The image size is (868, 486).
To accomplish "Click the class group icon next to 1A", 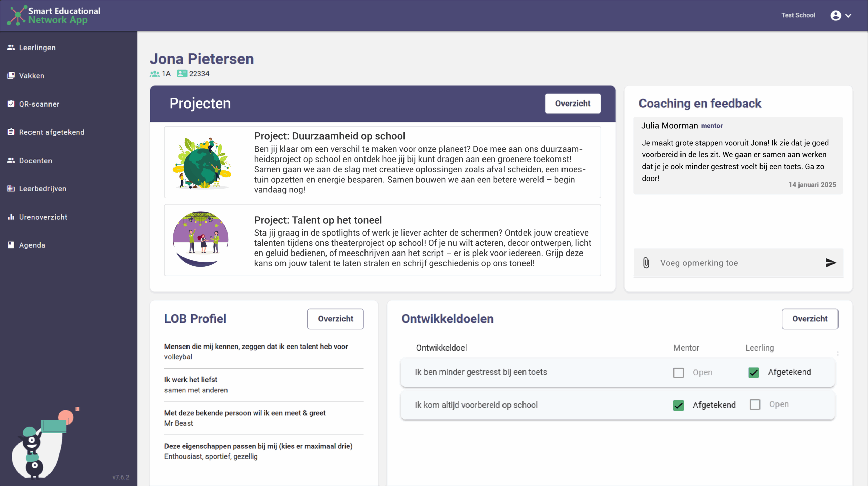I will coord(155,74).
